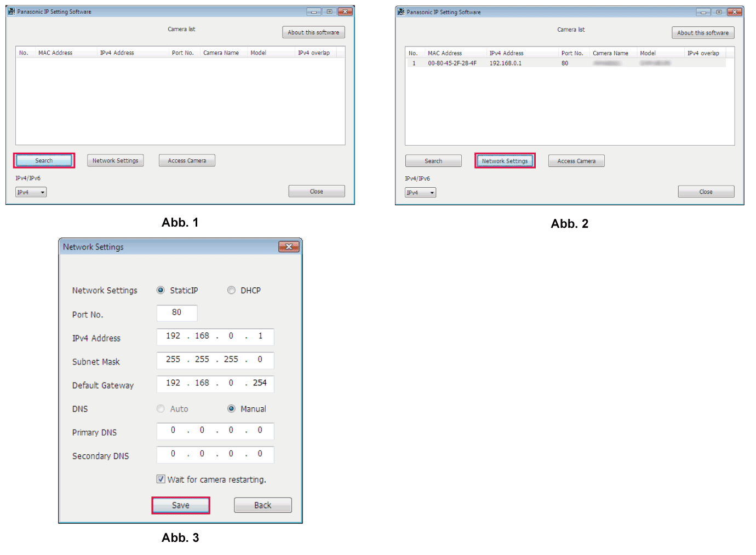Select StaticIP radio button
Viewport: 756px width, 555px height.
(161, 290)
